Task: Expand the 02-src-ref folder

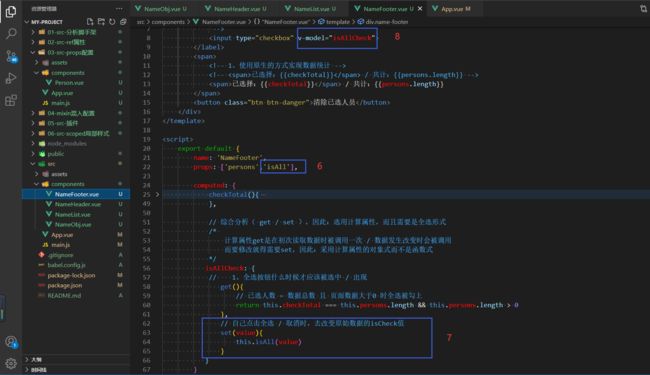Action: click(x=77, y=42)
